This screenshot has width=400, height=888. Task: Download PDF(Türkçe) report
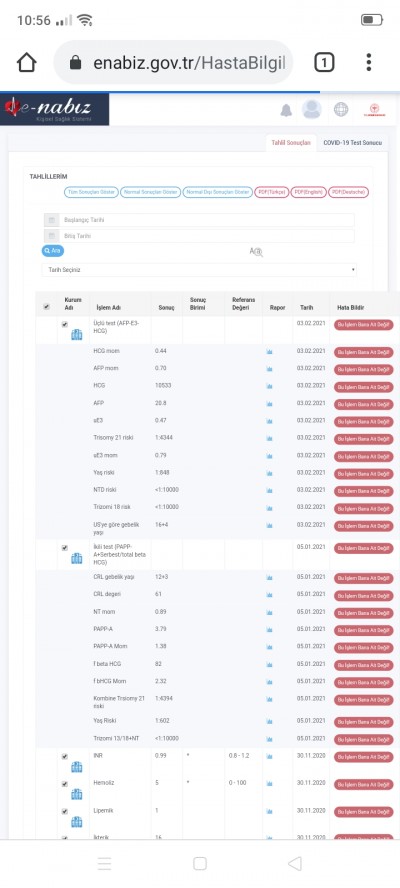tap(272, 192)
